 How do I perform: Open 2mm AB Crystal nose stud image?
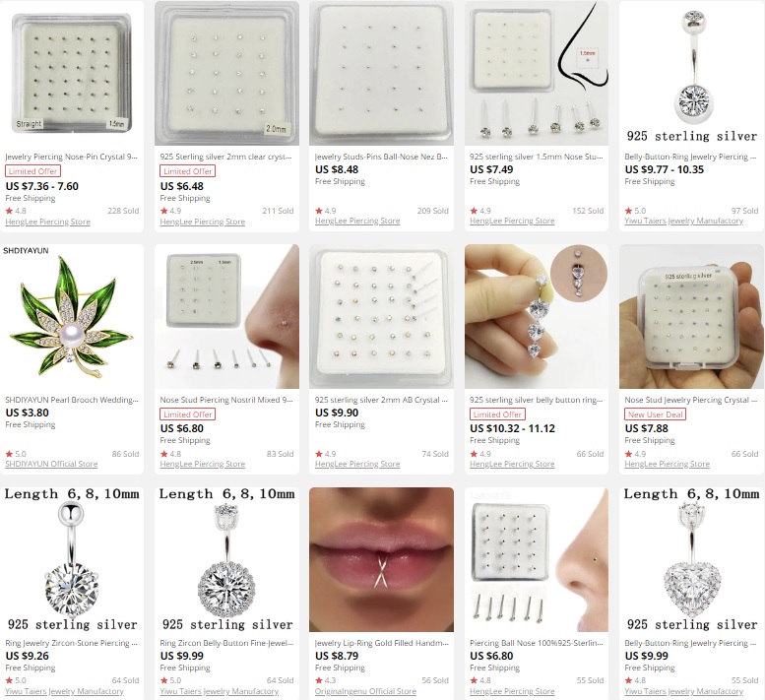click(382, 316)
